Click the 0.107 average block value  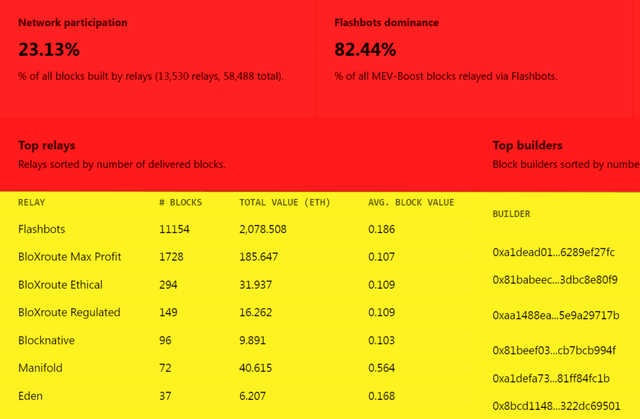coord(382,257)
